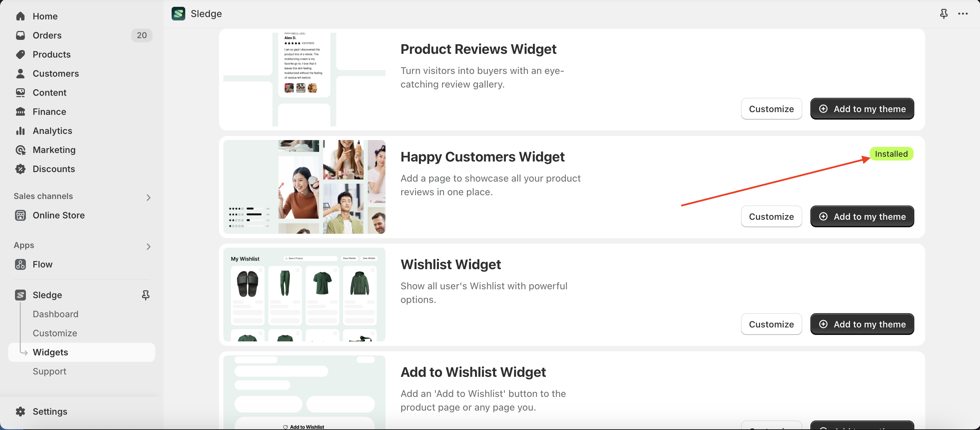Viewport: 980px width, 430px height.
Task: Click the Flow app icon
Action: pyautogui.click(x=20, y=264)
